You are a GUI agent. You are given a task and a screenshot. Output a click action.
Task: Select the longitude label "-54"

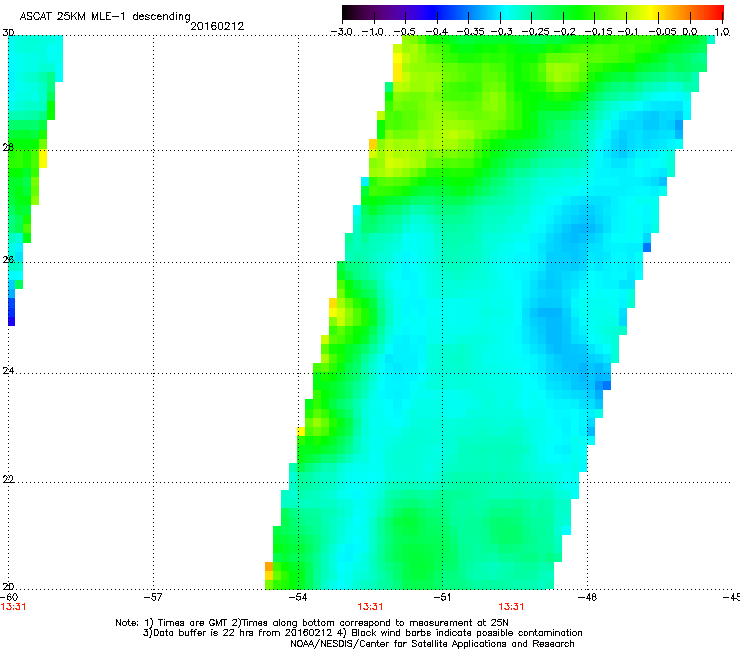tap(298, 597)
